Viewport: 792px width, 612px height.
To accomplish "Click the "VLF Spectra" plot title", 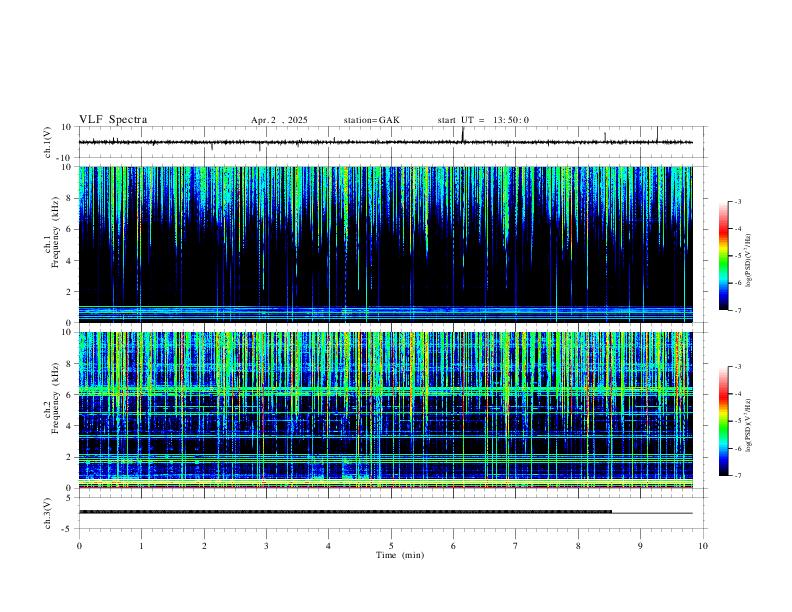I will click(113, 120).
